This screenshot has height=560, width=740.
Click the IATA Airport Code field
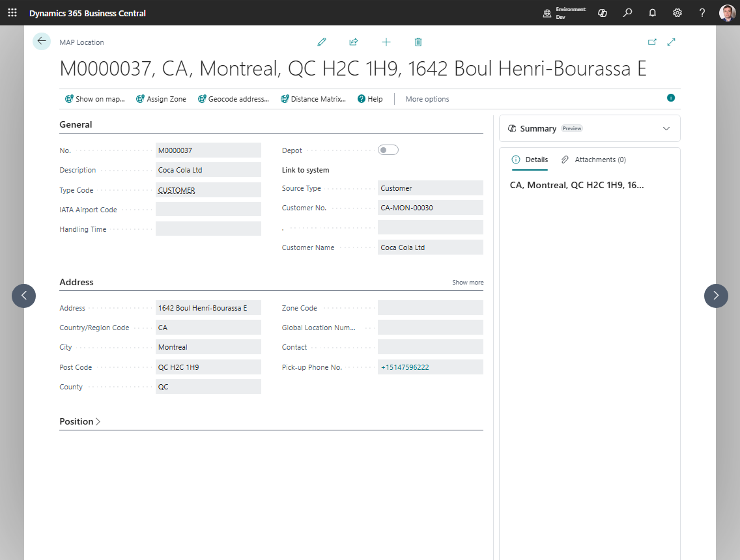click(208, 210)
